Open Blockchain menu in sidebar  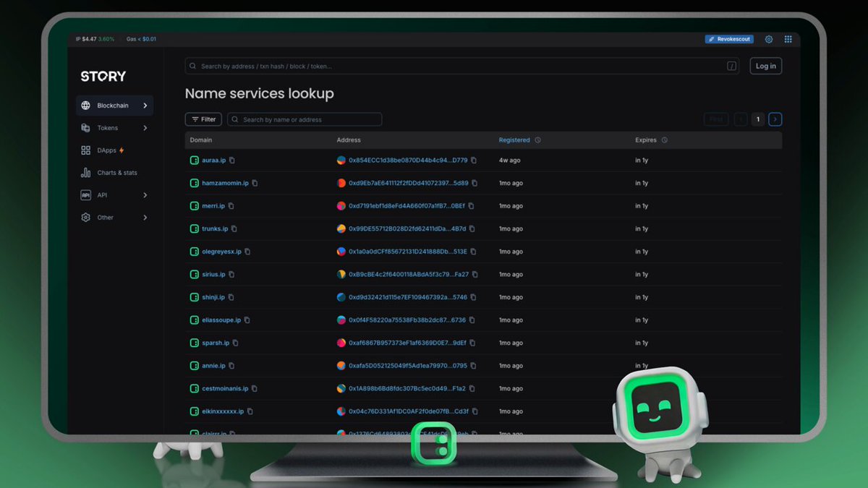[x=114, y=106]
